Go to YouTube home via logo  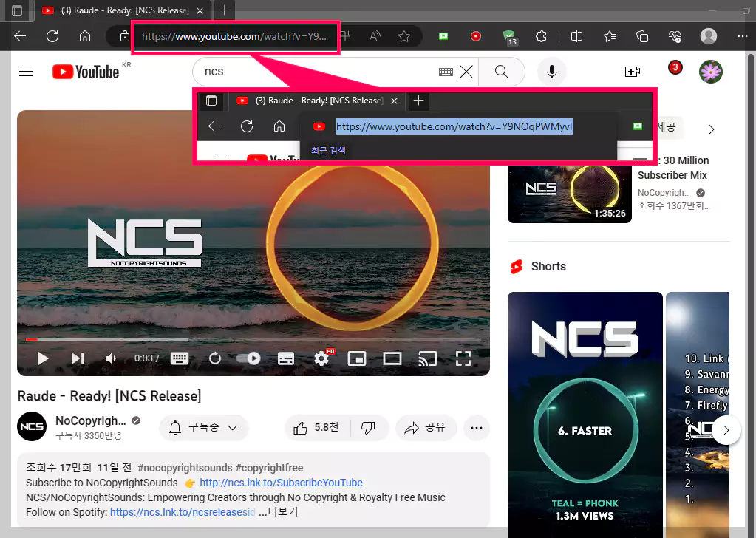pos(85,72)
